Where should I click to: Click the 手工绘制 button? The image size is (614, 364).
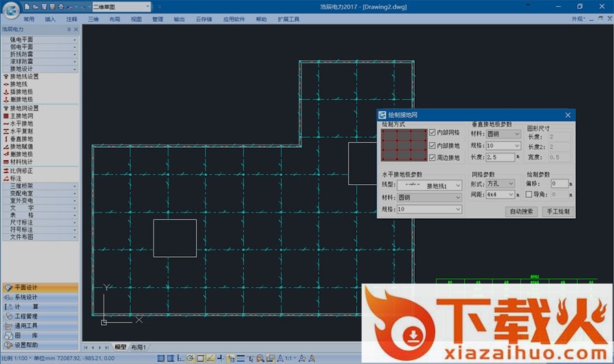558,212
